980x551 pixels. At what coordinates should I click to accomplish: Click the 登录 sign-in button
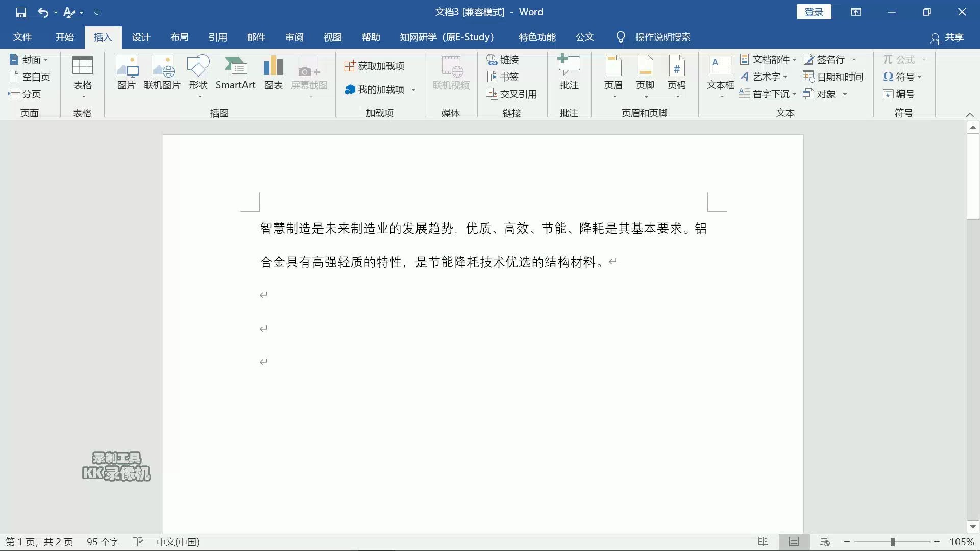814,12
